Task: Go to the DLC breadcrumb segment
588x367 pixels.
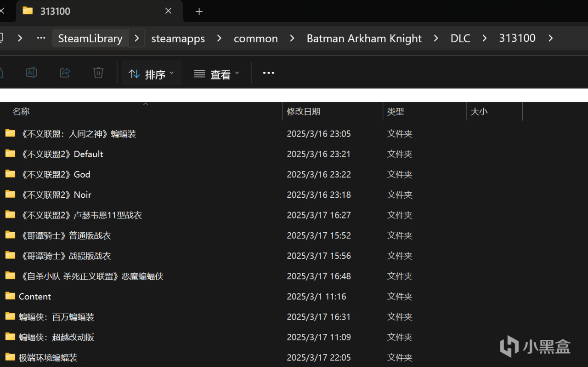Action: tap(460, 38)
